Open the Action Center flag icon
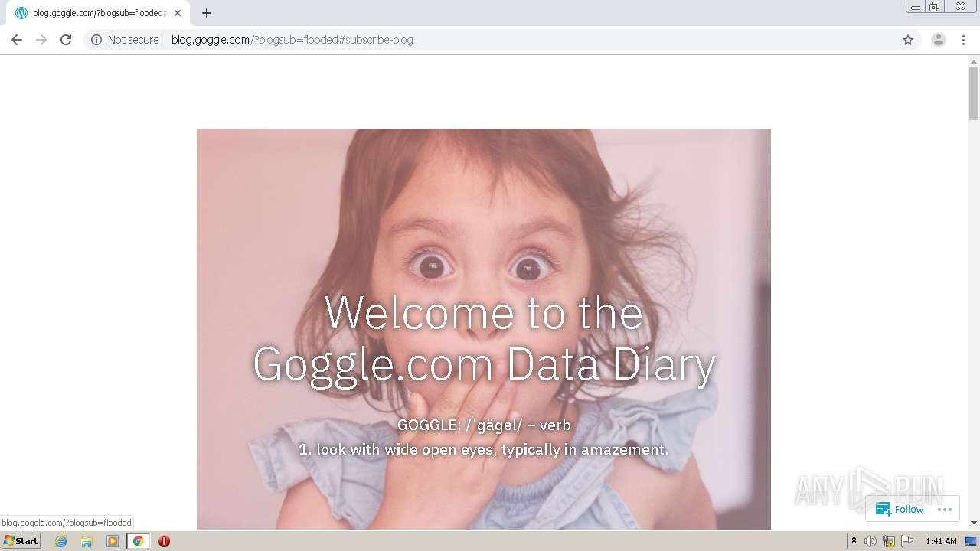The width and height of the screenshot is (980, 551). tap(907, 541)
